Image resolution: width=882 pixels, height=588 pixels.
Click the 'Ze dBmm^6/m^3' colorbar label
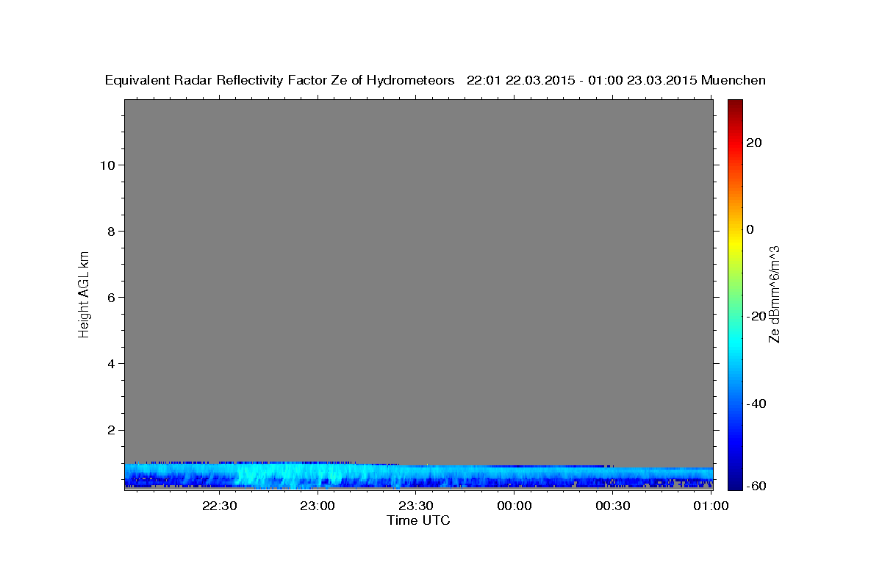coord(773,294)
